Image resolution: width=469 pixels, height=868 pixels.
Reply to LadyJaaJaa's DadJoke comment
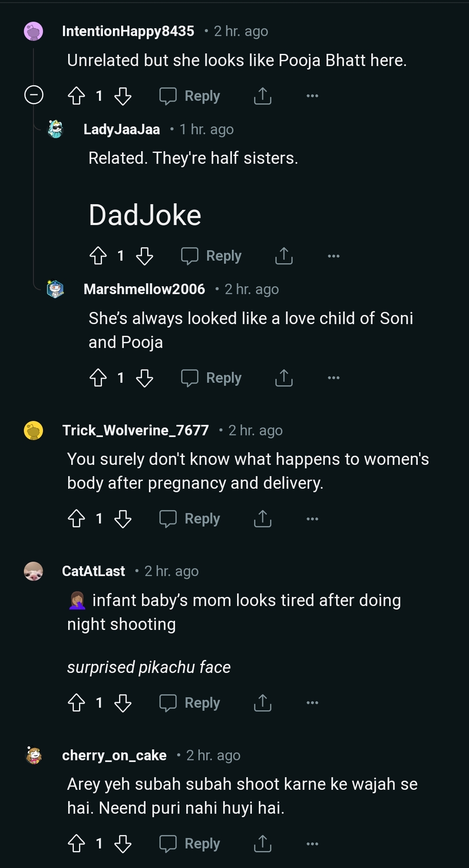coord(211,256)
